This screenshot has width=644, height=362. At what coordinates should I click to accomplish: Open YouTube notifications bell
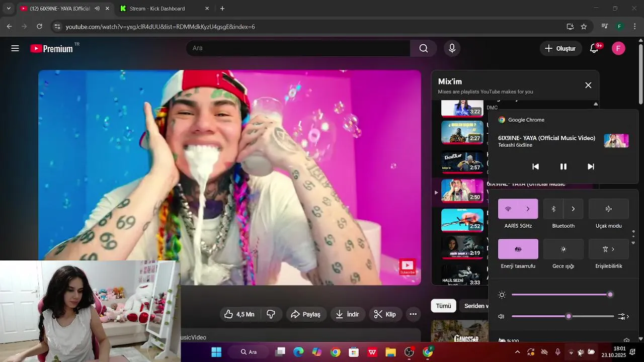coord(594,48)
